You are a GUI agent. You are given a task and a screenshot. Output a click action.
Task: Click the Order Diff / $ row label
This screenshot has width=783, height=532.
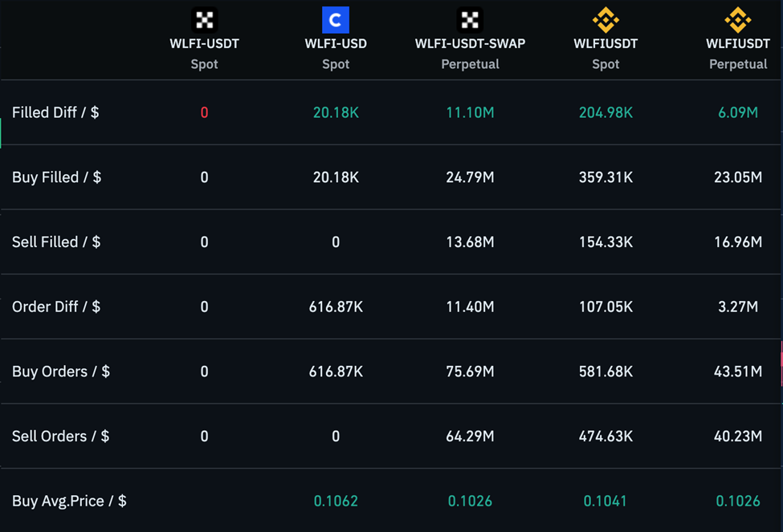click(x=56, y=307)
